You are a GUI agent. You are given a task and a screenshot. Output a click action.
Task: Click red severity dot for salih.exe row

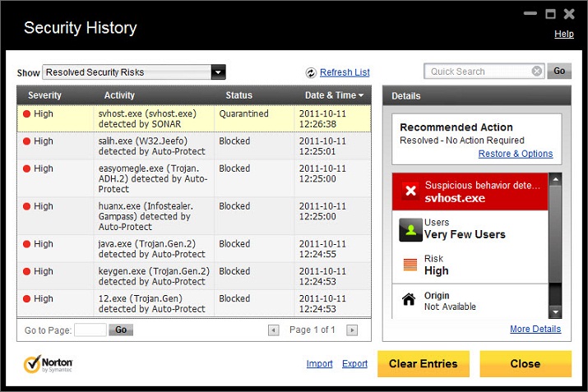point(26,141)
